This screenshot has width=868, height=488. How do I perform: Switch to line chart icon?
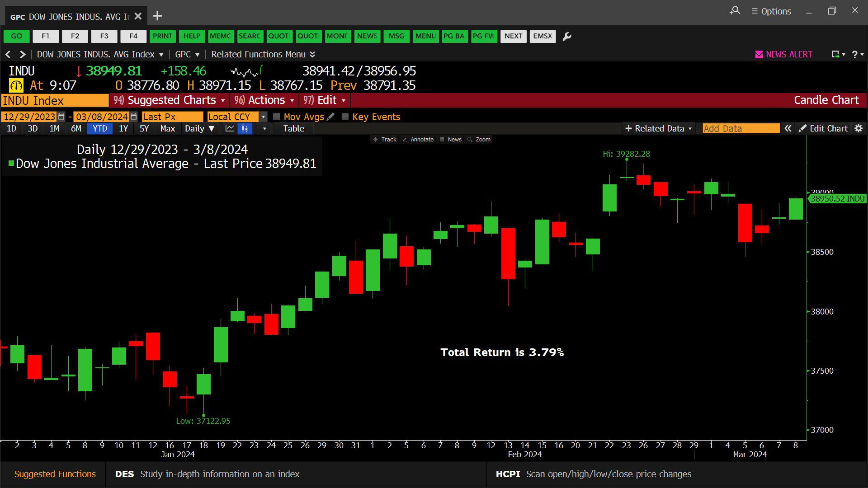tap(230, 129)
